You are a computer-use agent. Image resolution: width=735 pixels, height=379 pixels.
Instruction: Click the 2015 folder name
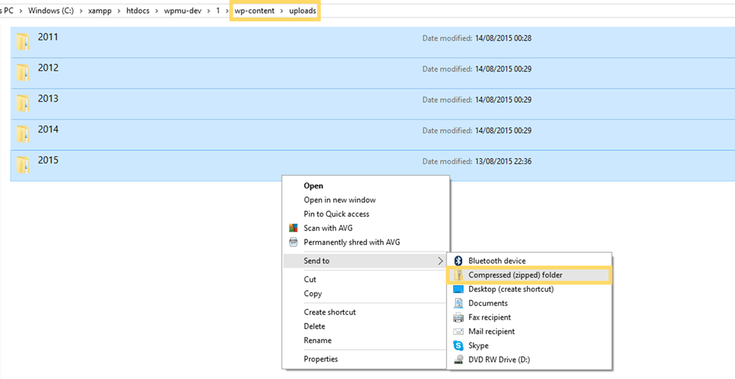[48, 160]
